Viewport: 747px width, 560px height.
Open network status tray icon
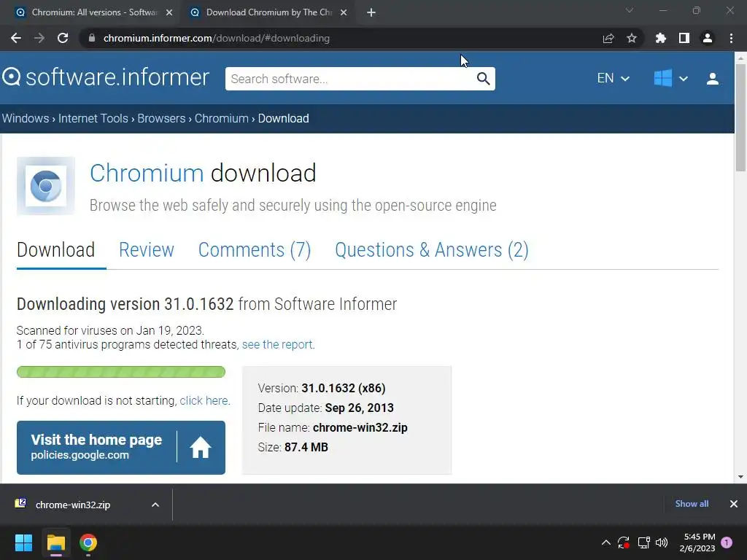coord(643,542)
